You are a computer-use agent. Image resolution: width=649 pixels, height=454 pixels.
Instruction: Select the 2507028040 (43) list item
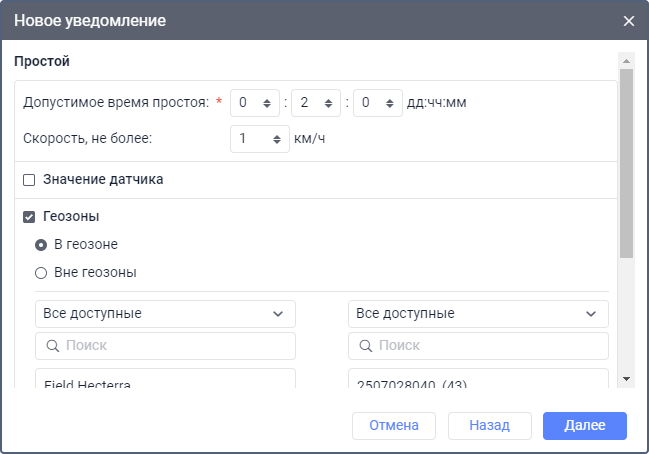[478, 384]
